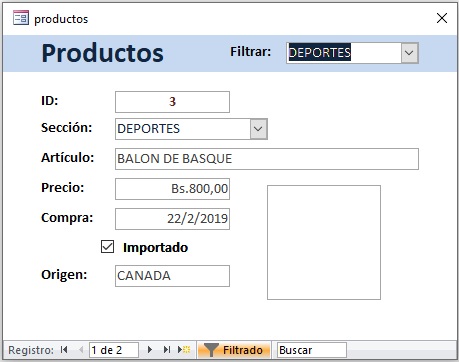Click the Registro: label in navigation bar
Screen dimensions: 459x362
(x=31, y=350)
